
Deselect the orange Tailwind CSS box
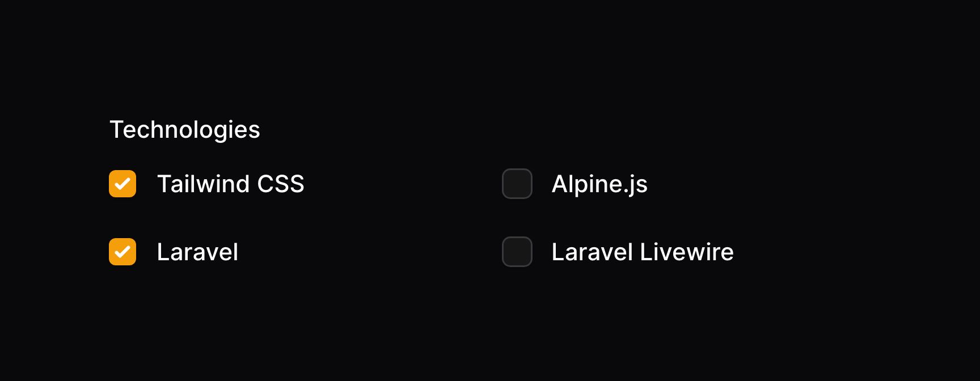(122, 184)
